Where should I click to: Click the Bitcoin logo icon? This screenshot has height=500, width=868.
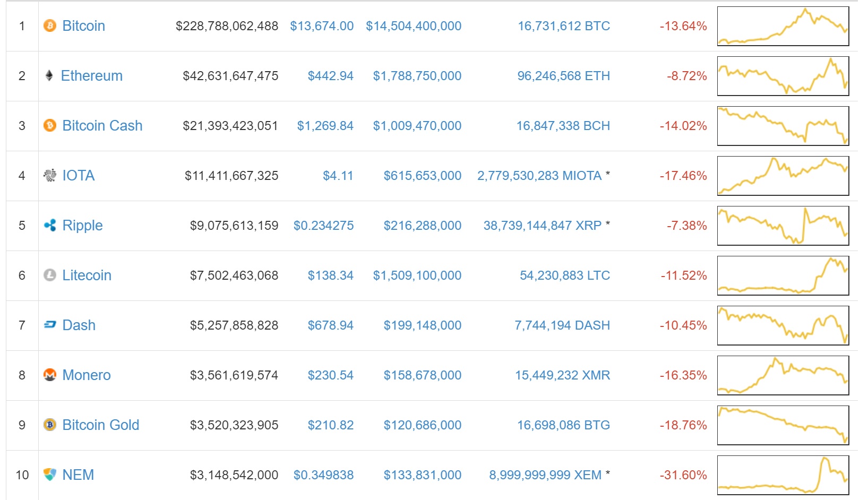pos(49,25)
